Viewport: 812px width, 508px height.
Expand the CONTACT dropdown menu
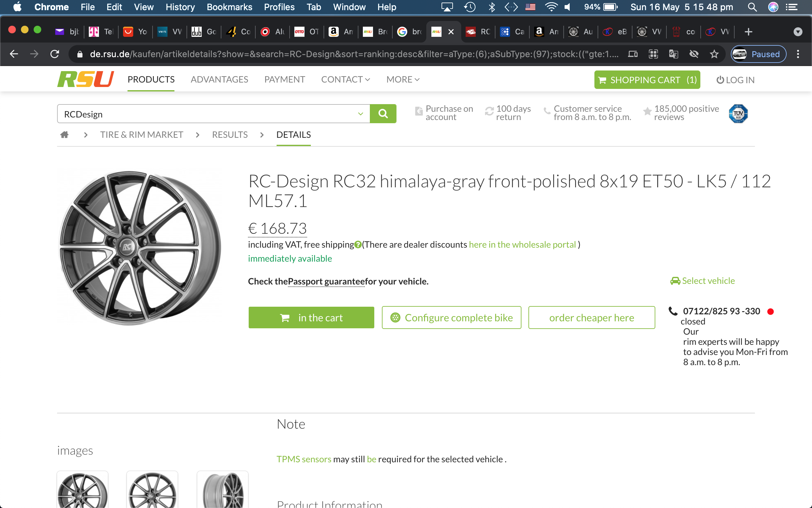coord(346,79)
